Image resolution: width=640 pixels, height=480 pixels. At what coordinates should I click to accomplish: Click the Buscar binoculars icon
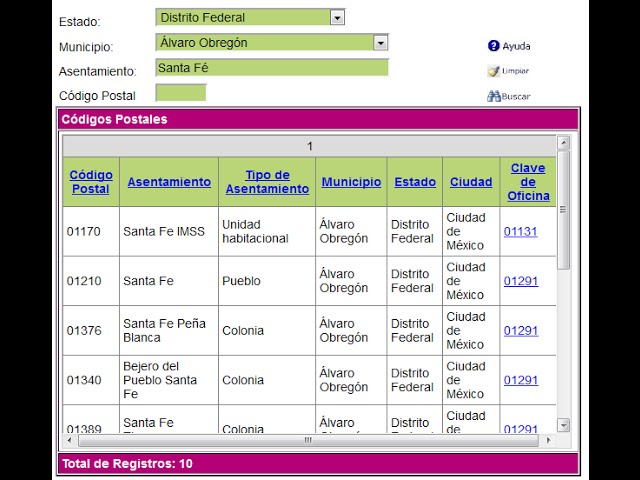[493, 96]
